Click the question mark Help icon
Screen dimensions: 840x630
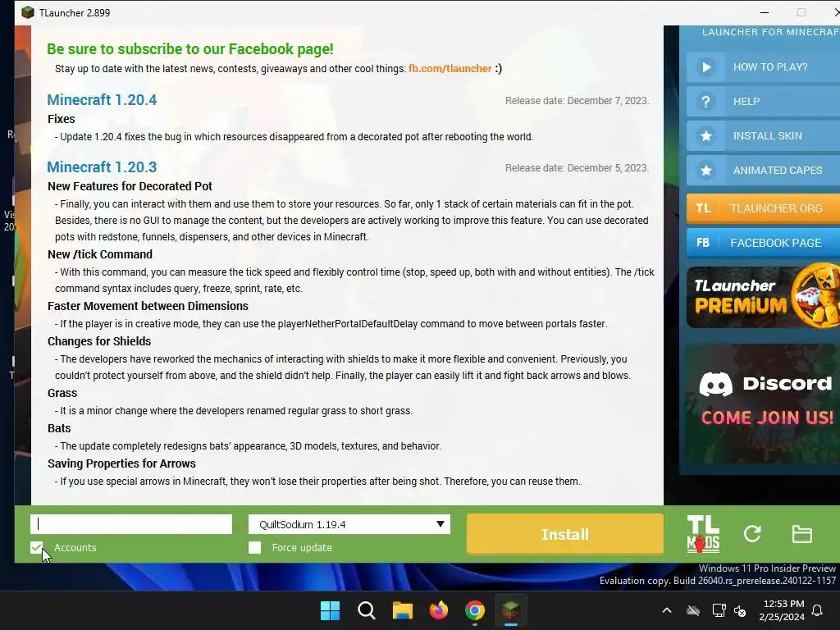(706, 101)
